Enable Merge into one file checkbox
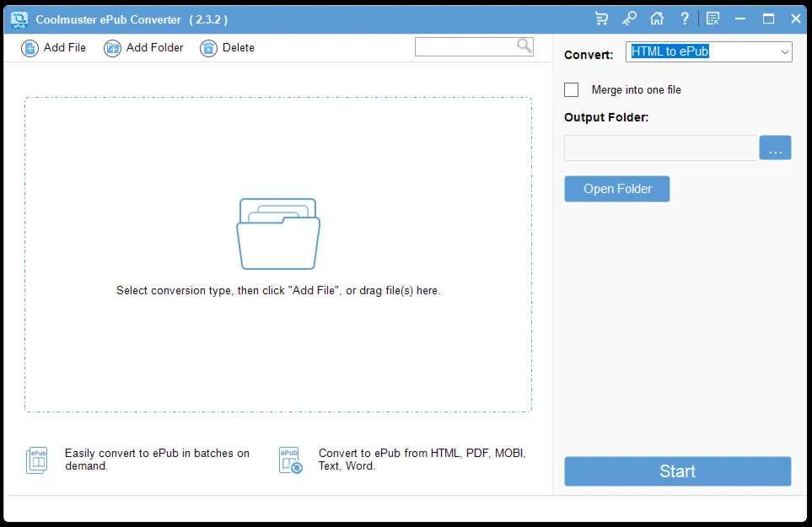The height and width of the screenshot is (527, 812). [571, 89]
